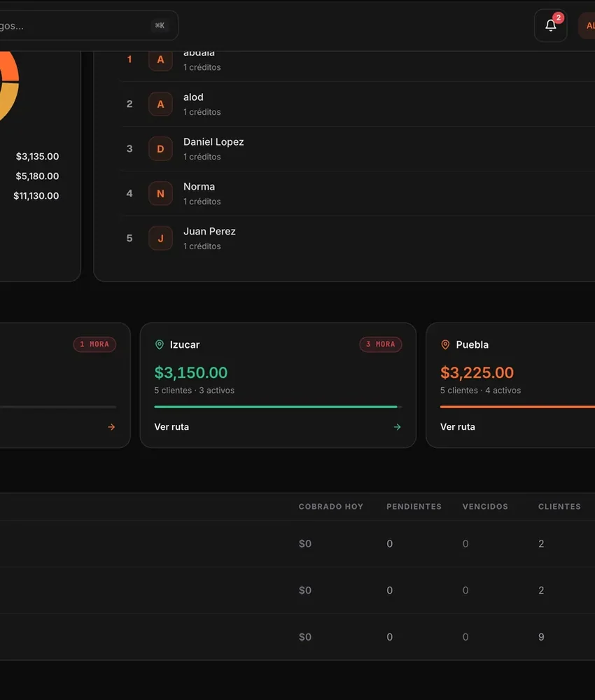Click the Puebla card title
The image size is (595, 700).
[x=472, y=344]
